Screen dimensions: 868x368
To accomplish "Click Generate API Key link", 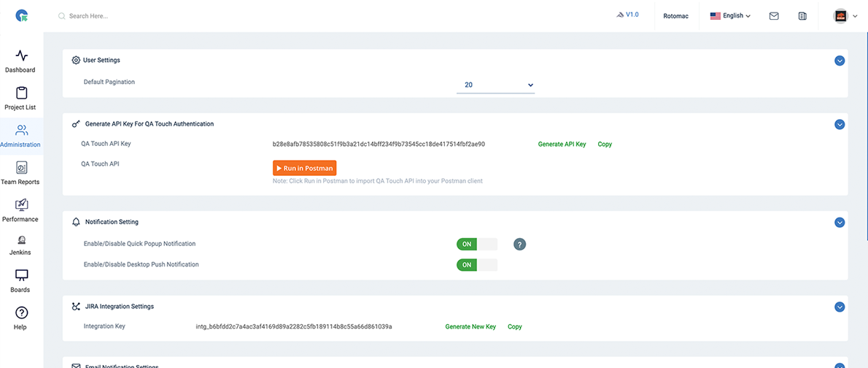I will (562, 144).
